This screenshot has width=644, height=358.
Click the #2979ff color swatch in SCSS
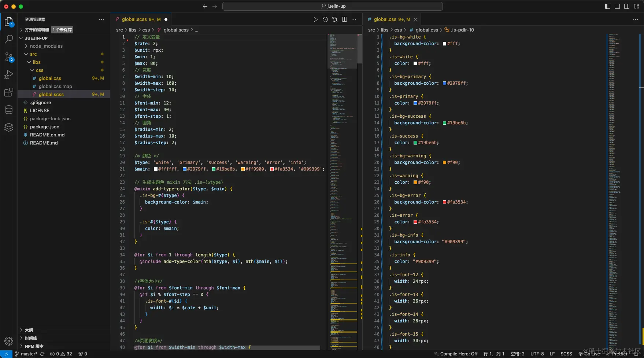(x=185, y=169)
